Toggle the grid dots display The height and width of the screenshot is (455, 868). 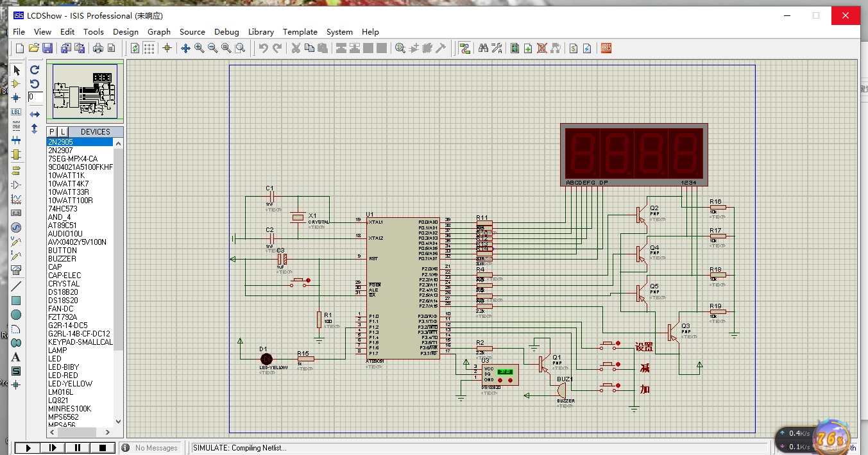coord(149,48)
